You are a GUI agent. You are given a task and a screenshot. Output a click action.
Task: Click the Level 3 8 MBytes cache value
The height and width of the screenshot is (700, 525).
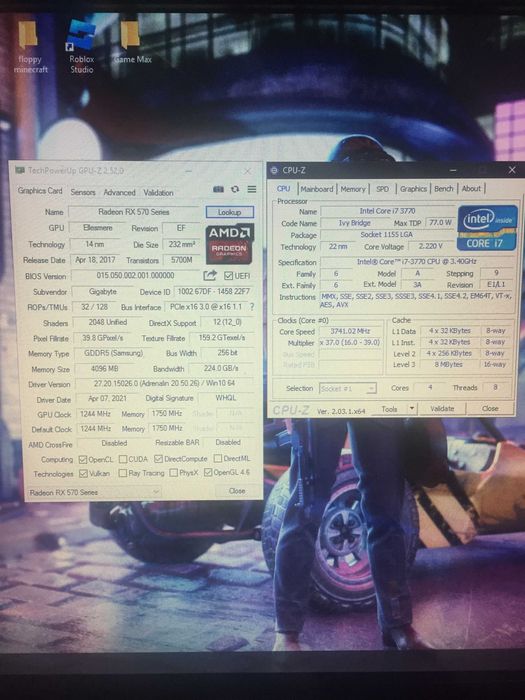pos(449,364)
